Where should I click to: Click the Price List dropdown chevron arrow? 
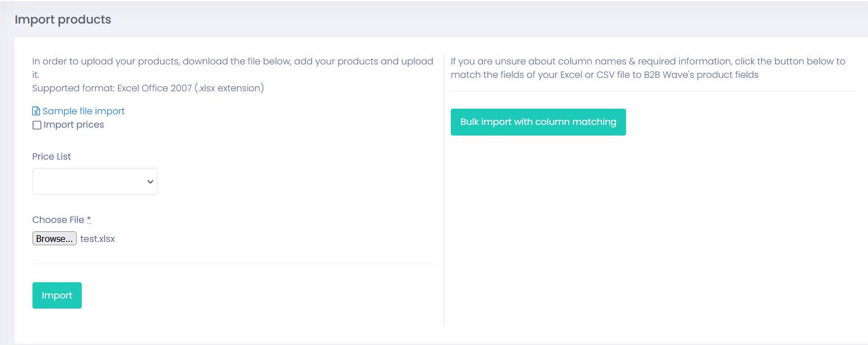(x=150, y=181)
